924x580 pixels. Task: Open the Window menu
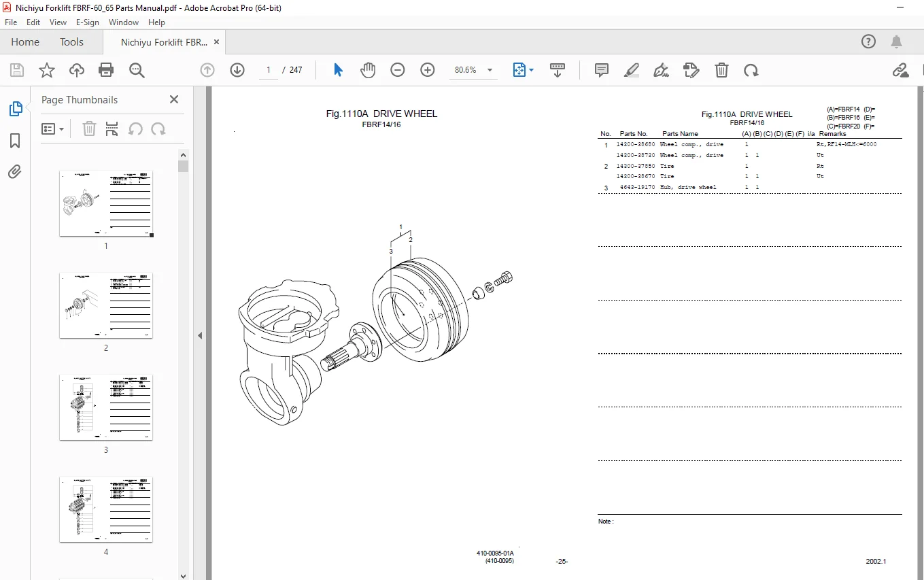(124, 22)
